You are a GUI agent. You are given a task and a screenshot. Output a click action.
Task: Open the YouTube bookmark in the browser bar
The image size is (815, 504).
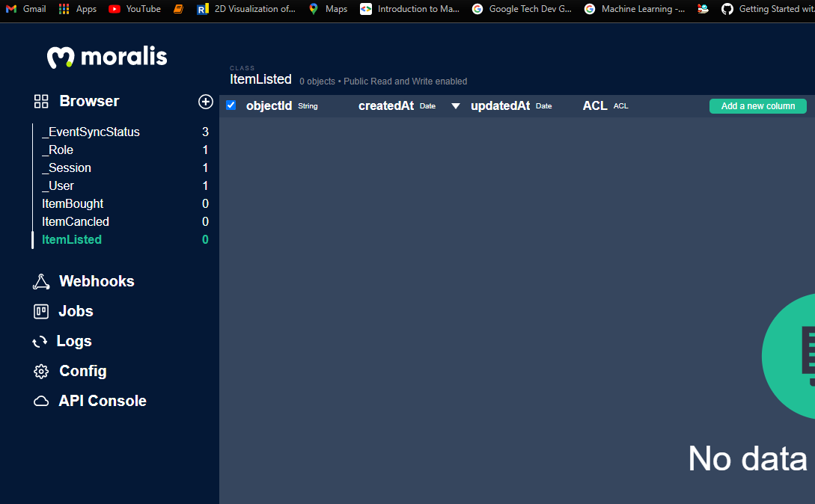point(134,9)
